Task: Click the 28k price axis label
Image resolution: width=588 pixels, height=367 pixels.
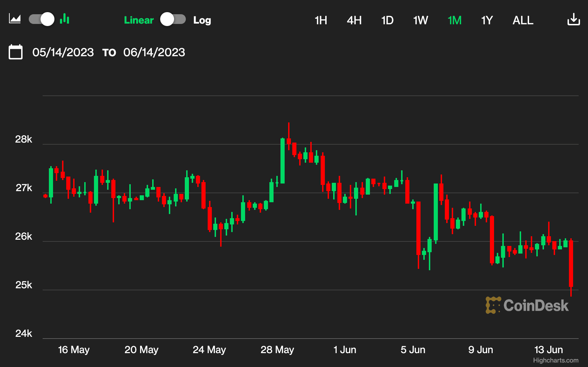Action: tap(24, 139)
